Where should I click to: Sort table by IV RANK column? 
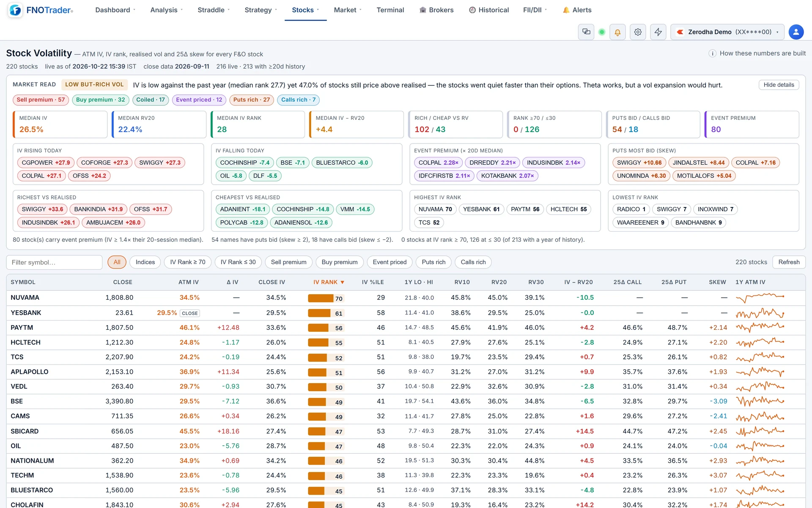[x=329, y=282]
